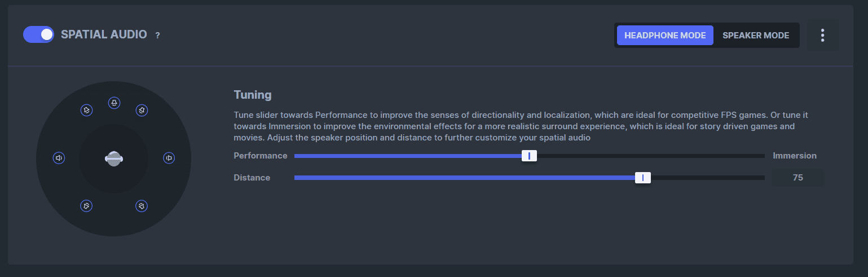Screen dimensions: 868x277
Task: Select the side right speaker icon
Action: tap(169, 158)
